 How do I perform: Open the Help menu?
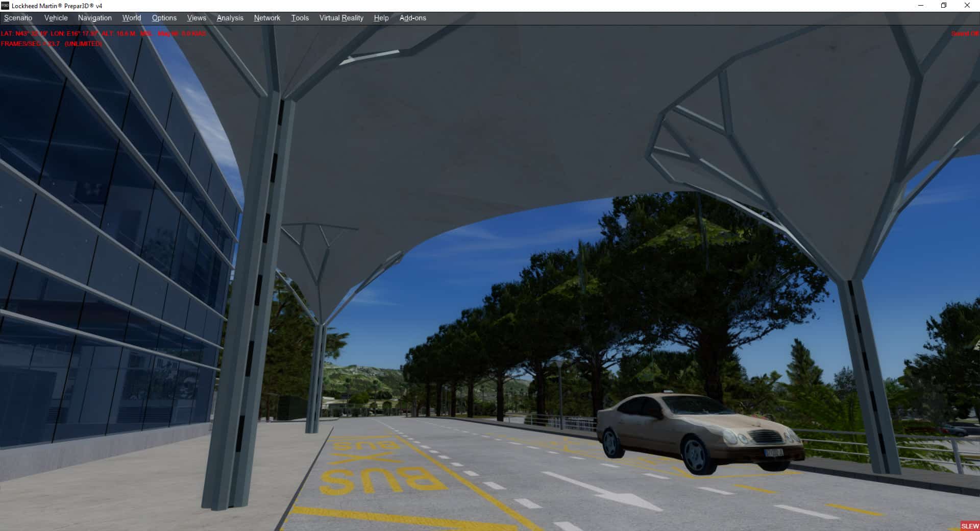click(x=381, y=18)
